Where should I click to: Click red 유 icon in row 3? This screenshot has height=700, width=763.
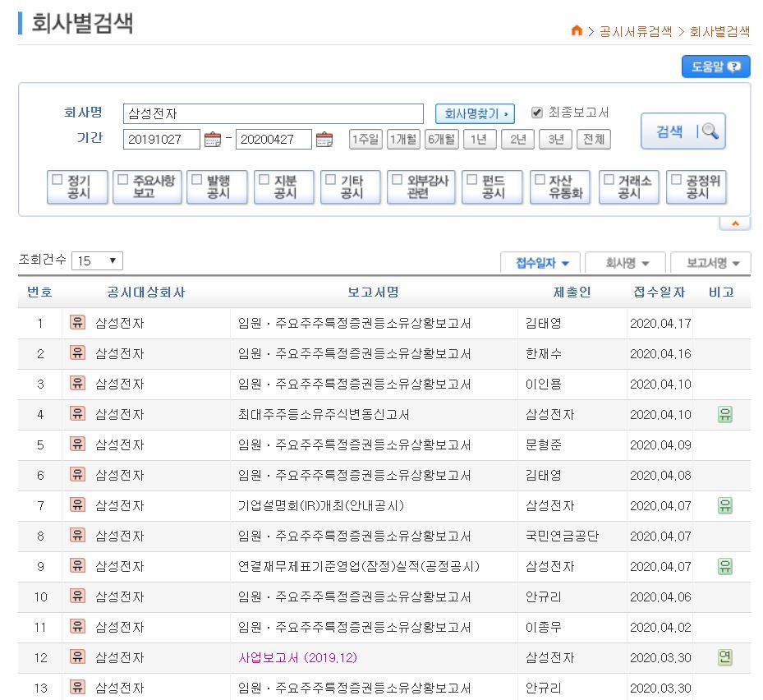coord(77,383)
